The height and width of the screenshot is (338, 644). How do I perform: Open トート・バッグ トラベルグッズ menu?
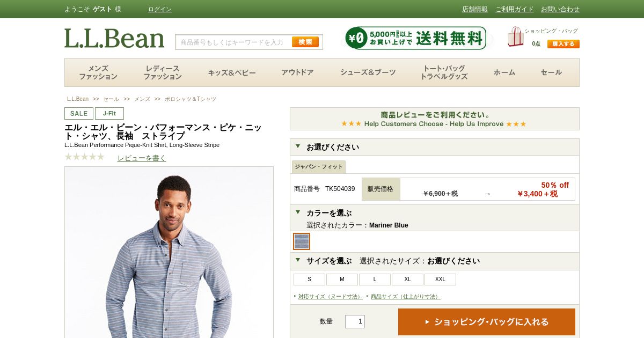click(444, 72)
